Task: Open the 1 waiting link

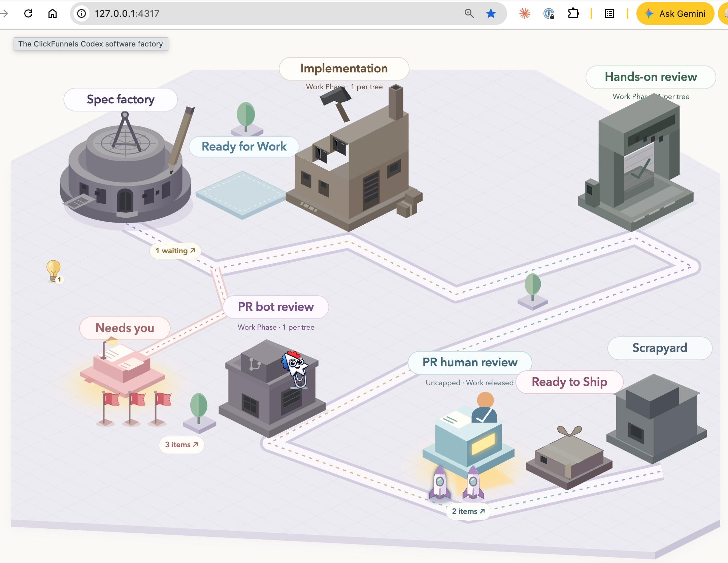Action: tap(175, 251)
